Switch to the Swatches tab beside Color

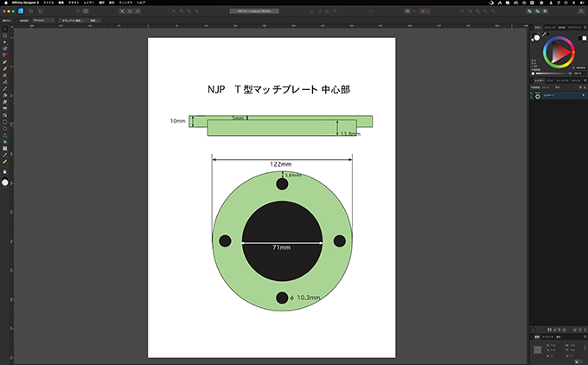548,27
